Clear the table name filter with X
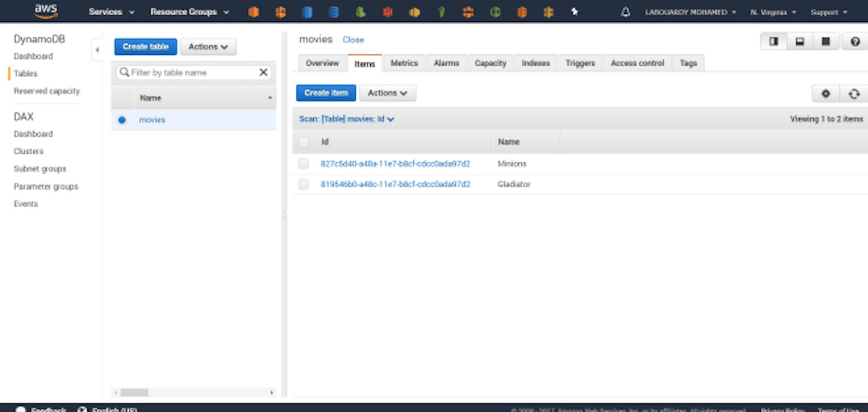 pos(263,72)
